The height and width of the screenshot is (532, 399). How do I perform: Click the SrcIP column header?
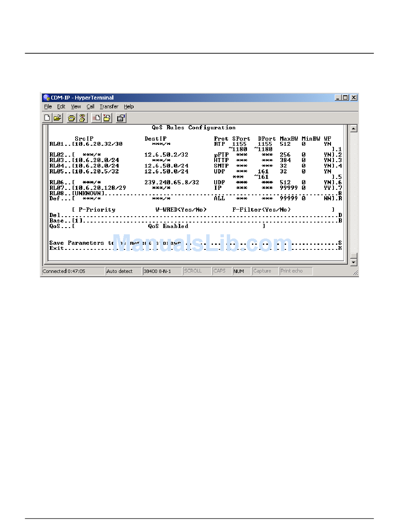tap(84, 139)
